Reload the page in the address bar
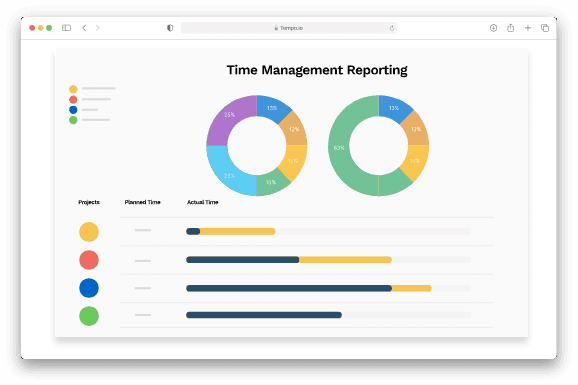 click(392, 28)
